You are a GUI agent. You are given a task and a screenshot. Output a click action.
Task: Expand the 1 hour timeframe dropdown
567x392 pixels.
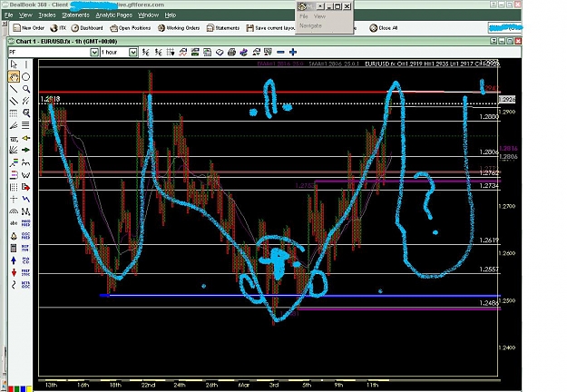pyautogui.click(x=132, y=52)
